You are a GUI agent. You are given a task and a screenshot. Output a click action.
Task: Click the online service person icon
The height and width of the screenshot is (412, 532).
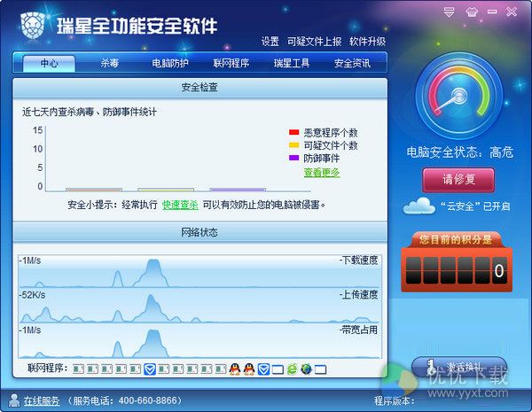[x=14, y=400]
